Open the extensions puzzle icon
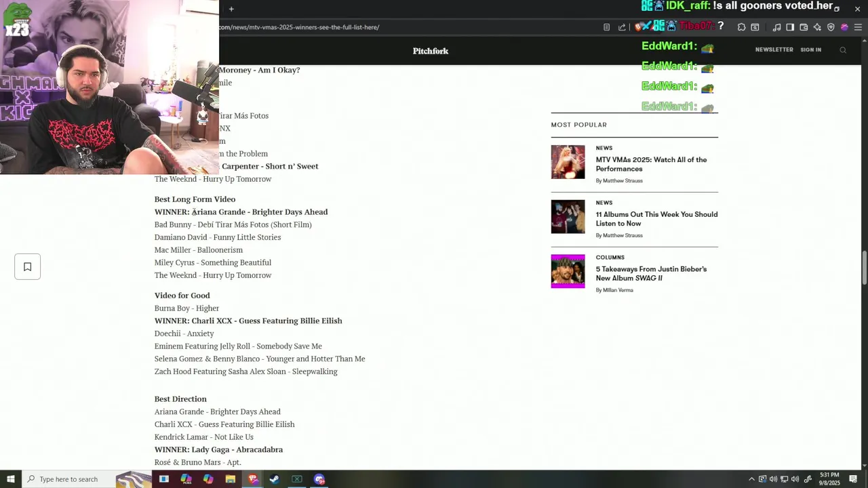Image resolution: width=868 pixels, height=488 pixels. pos(741,27)
